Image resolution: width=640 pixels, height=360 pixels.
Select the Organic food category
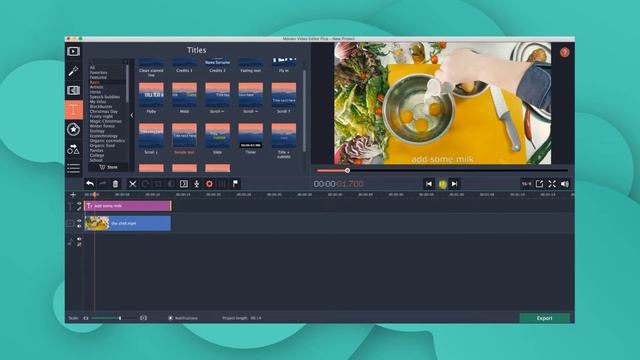click(102, 146)
